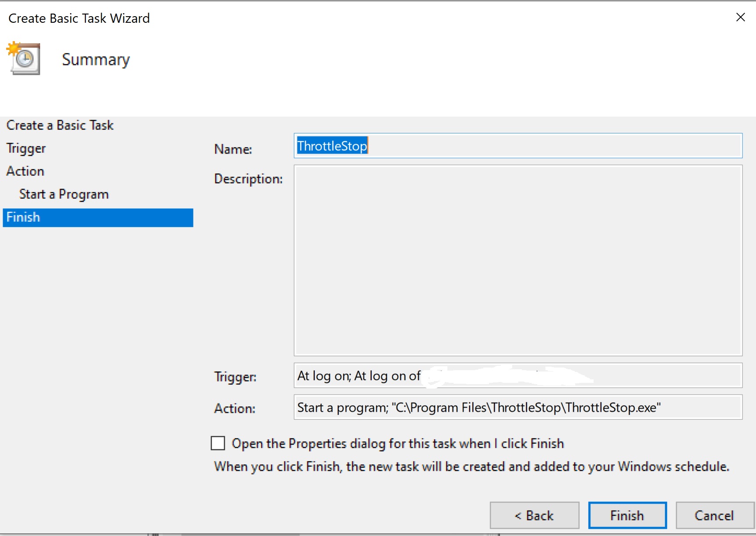Screen dimensions: 756x536
Task: Close the Create Basic Task Wizard window
Action: (740, 18)
